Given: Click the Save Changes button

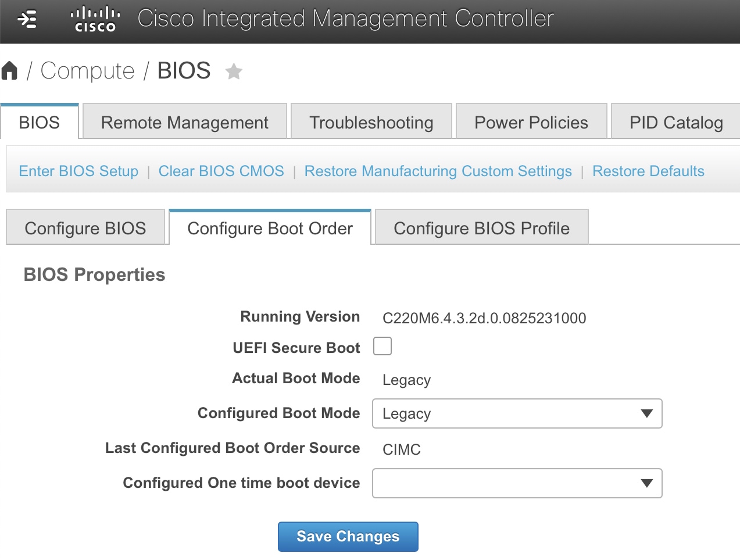Looking at the screenshot, I should tap(348, 536).
